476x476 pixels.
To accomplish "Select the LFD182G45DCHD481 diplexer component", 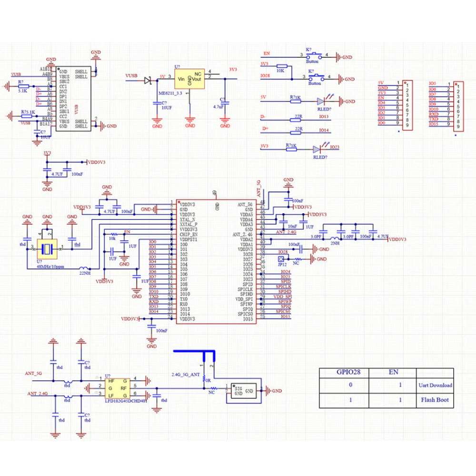I will [118, 388].
